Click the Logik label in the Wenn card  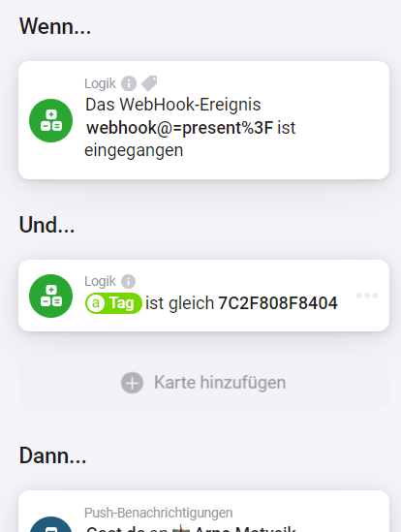(x=100, y=83)
